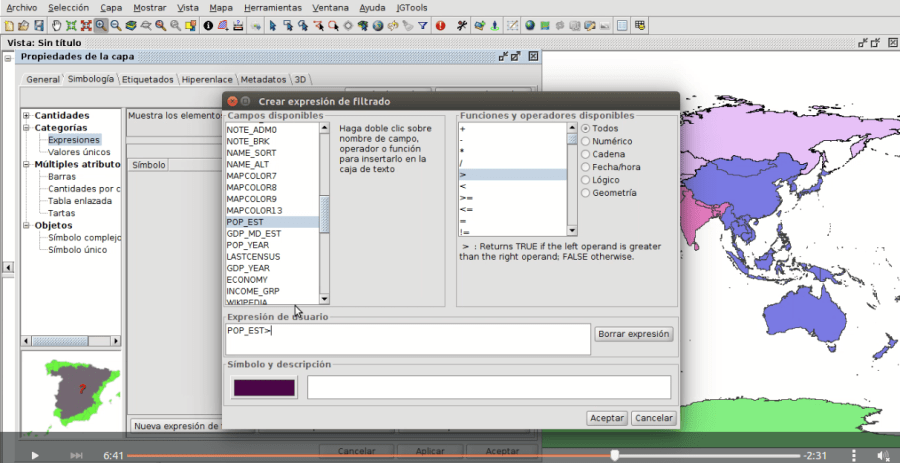The height and width of the screenshot is (463, 900).
Task: Save project using floppy disk icon
Action: (38, 25)
